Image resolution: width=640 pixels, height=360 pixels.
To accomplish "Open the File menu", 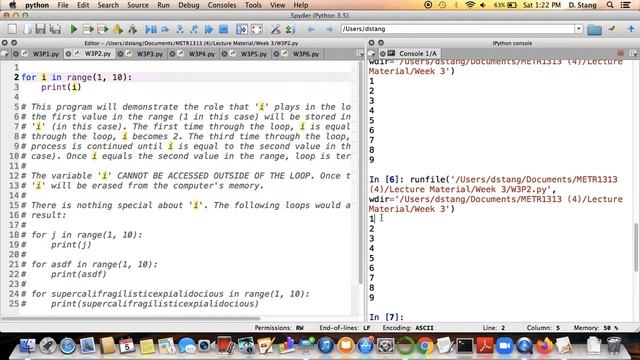I will pos(63,5).
